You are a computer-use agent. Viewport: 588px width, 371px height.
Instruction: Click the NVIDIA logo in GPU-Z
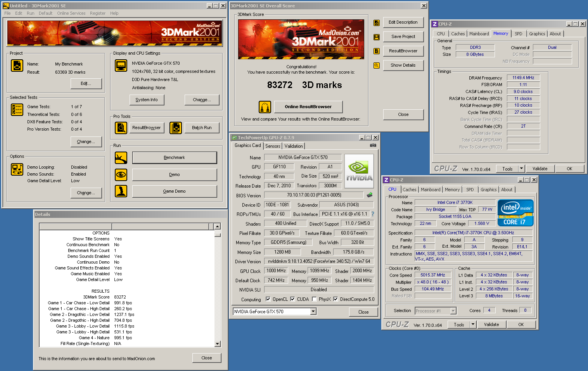click(x=359, y=172)
